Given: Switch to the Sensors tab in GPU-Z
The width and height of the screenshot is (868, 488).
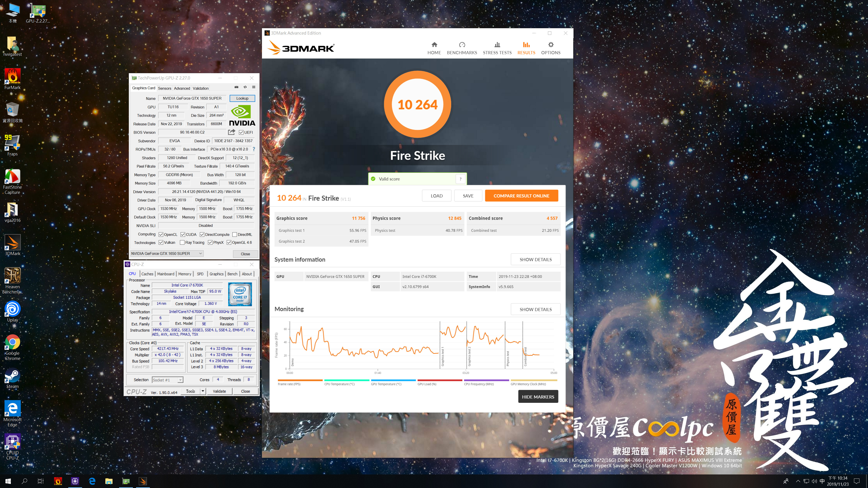Looking at the screenshot, I should [164, 88].
